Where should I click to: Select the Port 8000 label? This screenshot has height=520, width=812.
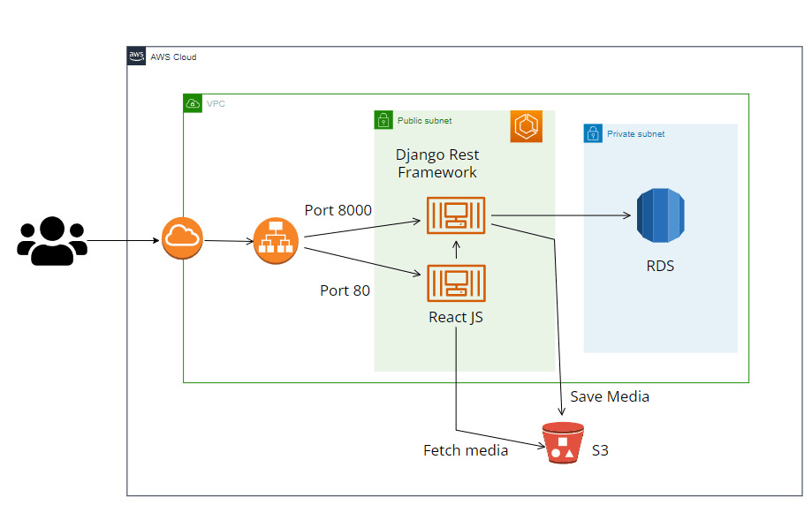(x=338, y=210)
